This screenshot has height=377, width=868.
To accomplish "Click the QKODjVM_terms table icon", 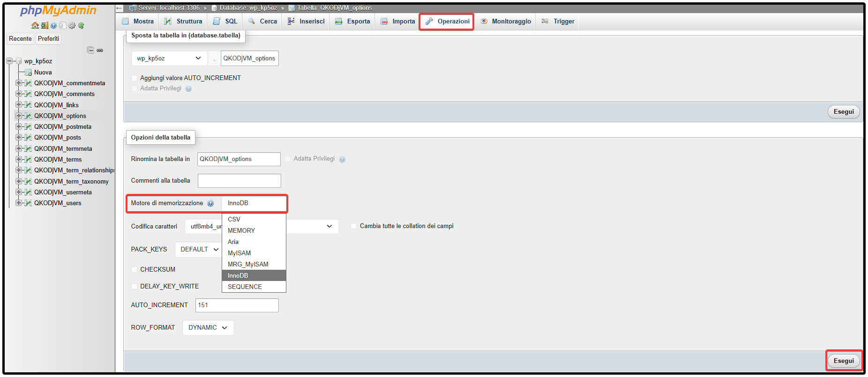I will click(x=28, y=159).
